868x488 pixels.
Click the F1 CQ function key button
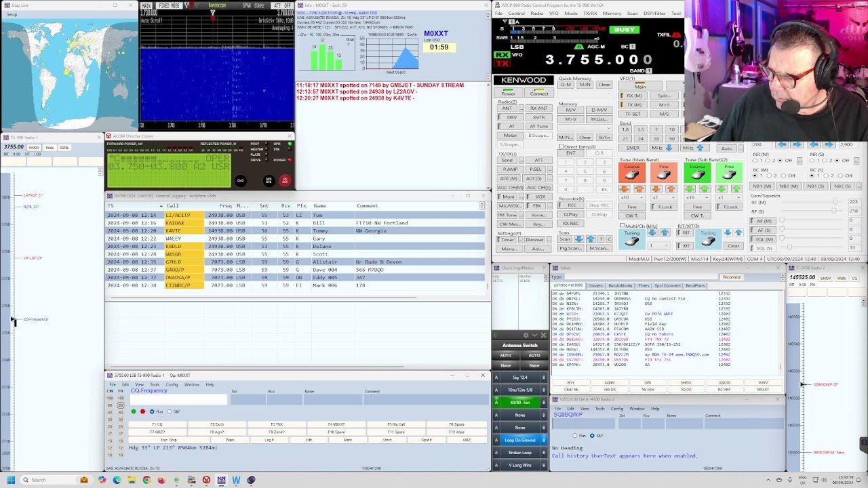(x=157, y=424)
